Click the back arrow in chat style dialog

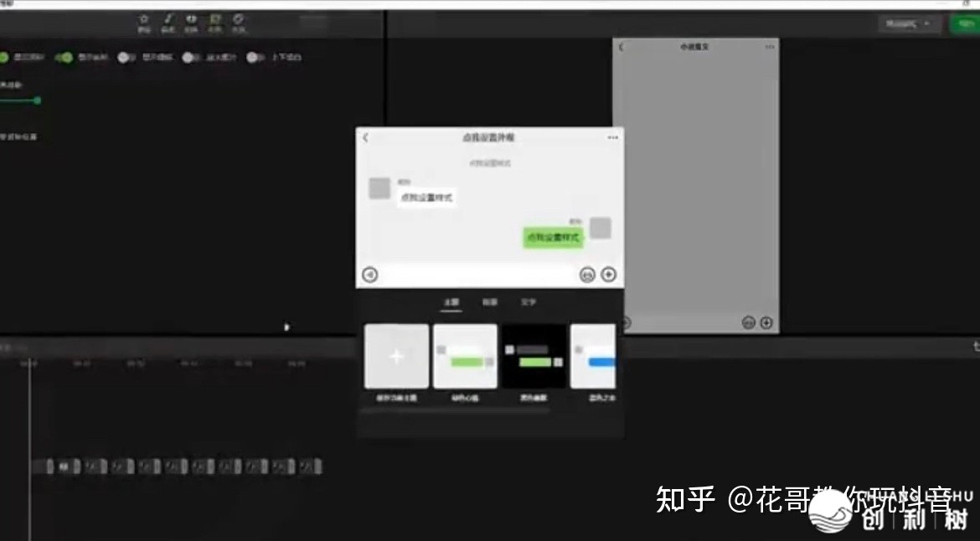365,137
